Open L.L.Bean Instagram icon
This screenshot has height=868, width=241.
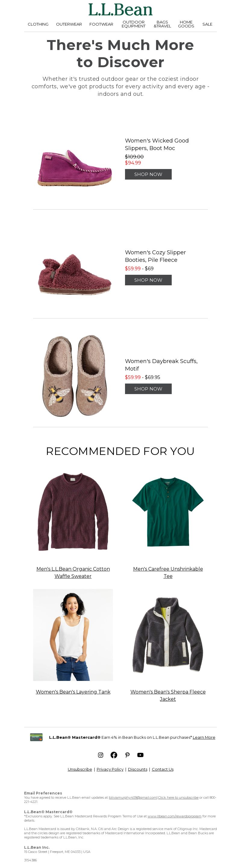click(100, 755)
